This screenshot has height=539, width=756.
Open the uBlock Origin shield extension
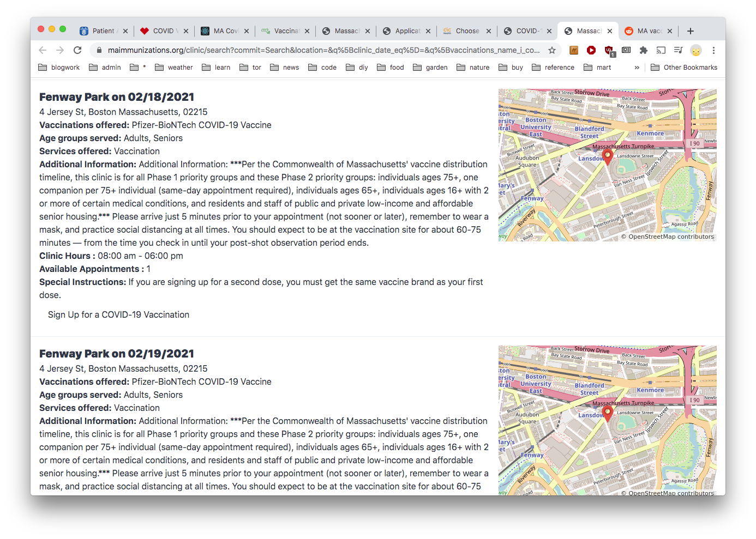tap(609, 50)
